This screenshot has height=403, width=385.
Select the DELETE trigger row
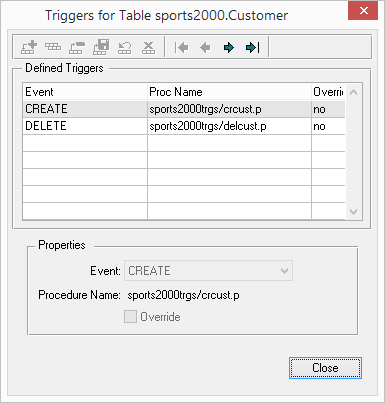click(x=184, y=126)
